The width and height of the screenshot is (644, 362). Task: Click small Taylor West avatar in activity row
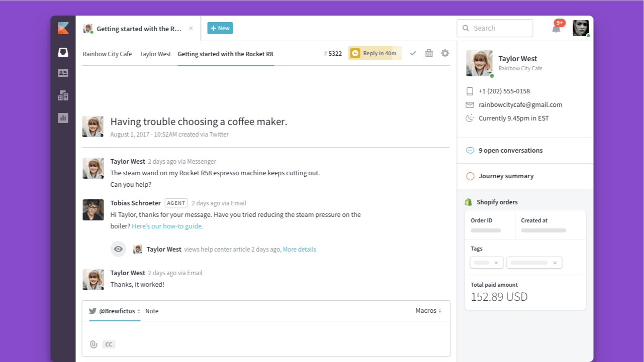[x=137, y=249]
